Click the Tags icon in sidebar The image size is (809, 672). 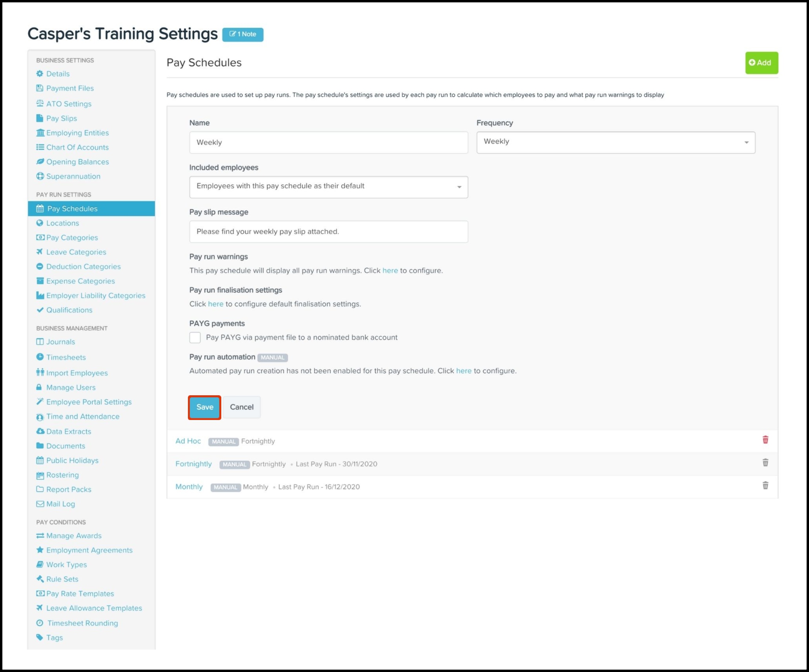click(40, 637)
